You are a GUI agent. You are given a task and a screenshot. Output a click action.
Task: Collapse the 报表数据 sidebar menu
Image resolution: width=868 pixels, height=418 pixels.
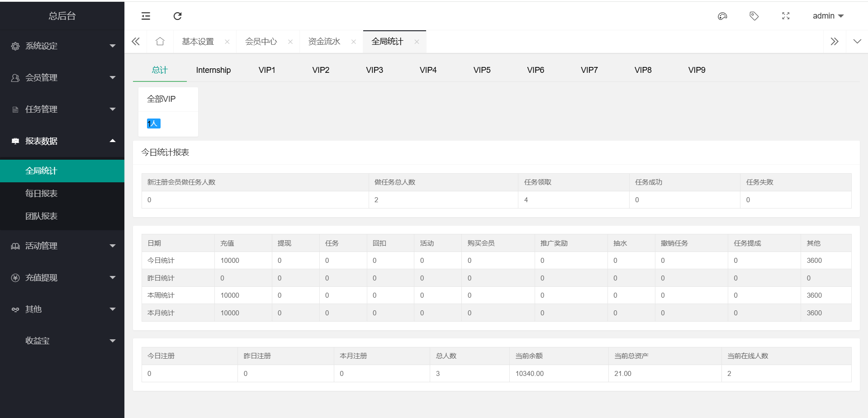62,141
